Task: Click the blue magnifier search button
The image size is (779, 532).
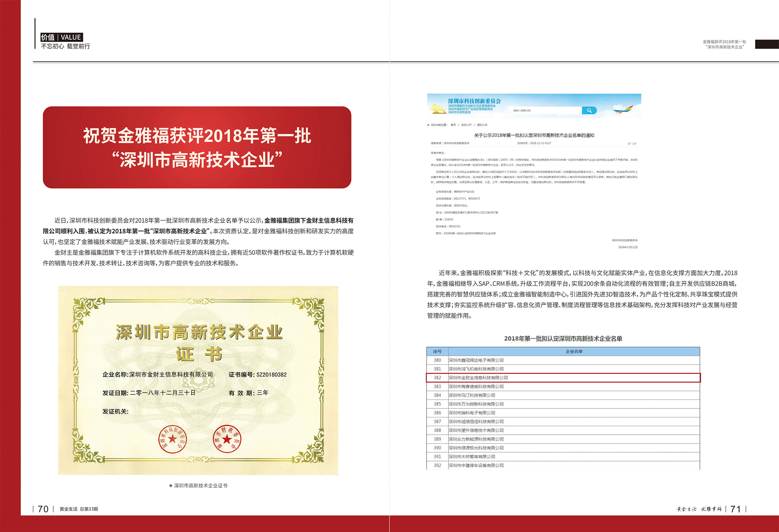Action: pyautogui.click(x=589, y=110)
